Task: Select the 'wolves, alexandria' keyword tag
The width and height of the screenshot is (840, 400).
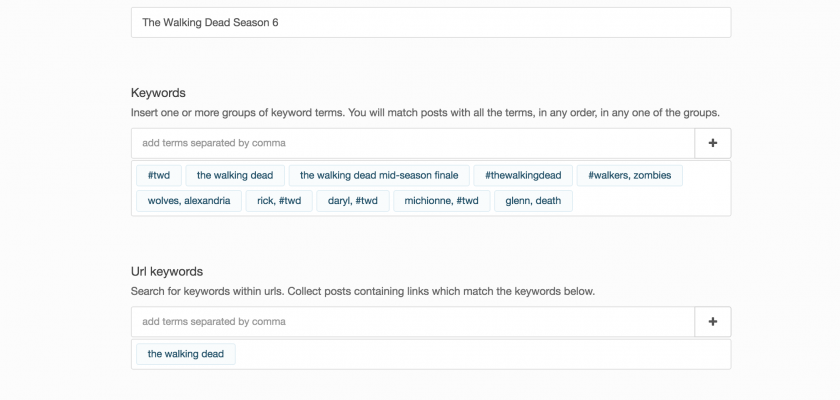Action: tap(189, 201)
